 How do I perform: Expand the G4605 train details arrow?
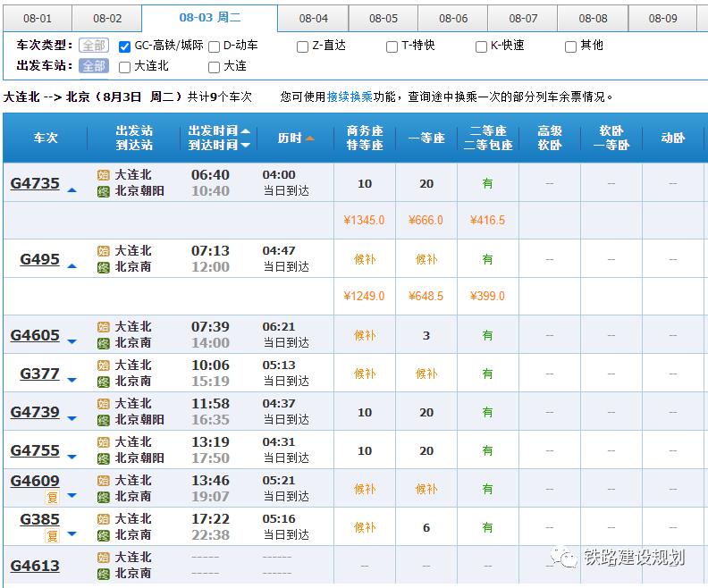tap(72, 342)
